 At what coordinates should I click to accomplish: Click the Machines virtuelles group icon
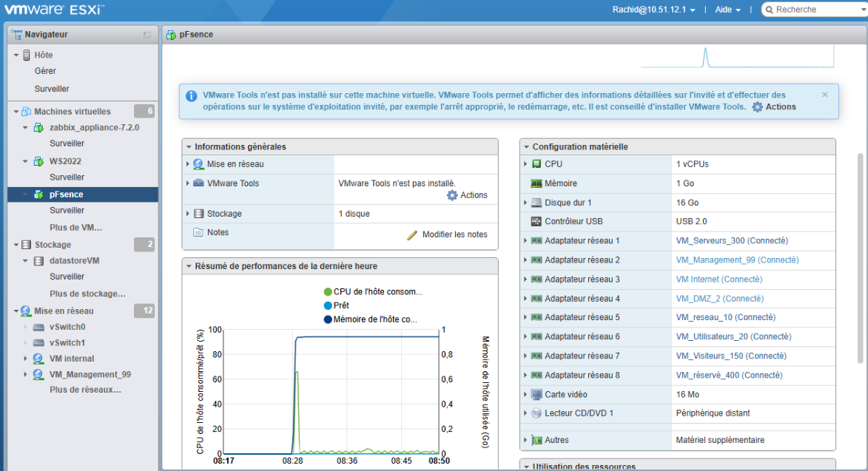click(x=26, y=111)
